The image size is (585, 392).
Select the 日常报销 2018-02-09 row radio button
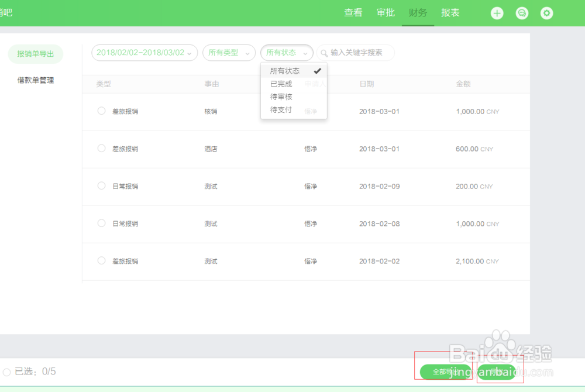pos(101,185)
